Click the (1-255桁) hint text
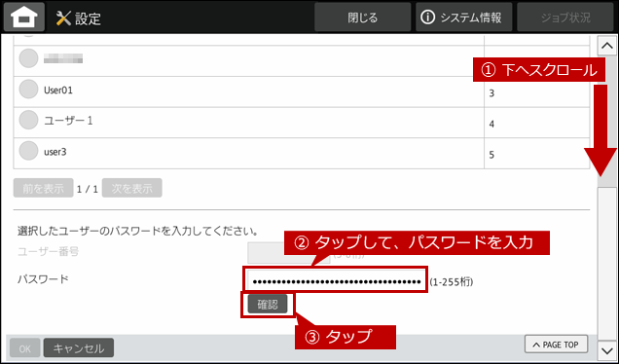The image size is (619, 364). (452, 282)
